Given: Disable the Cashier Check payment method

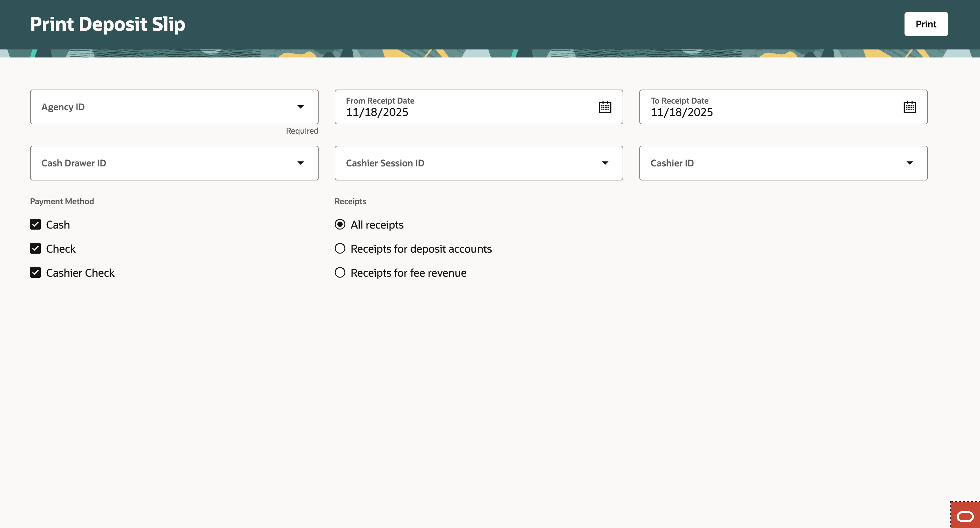Looking at the screenshot, I should click(35, 273).
